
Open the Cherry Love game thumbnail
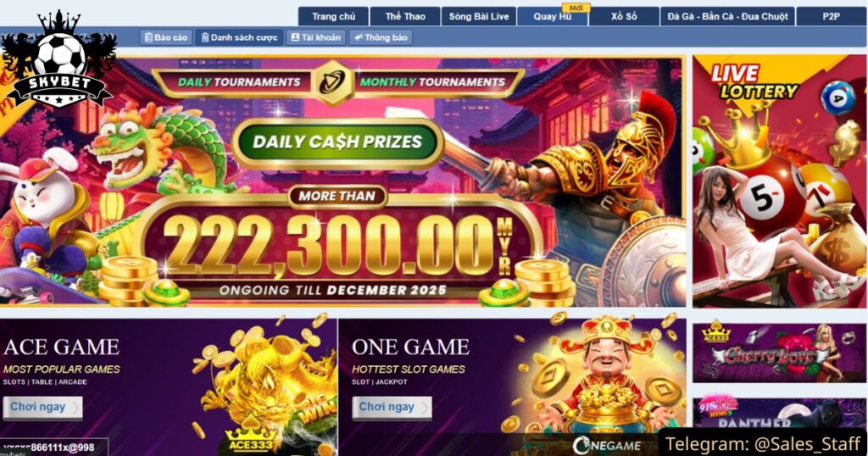(780, 353)
